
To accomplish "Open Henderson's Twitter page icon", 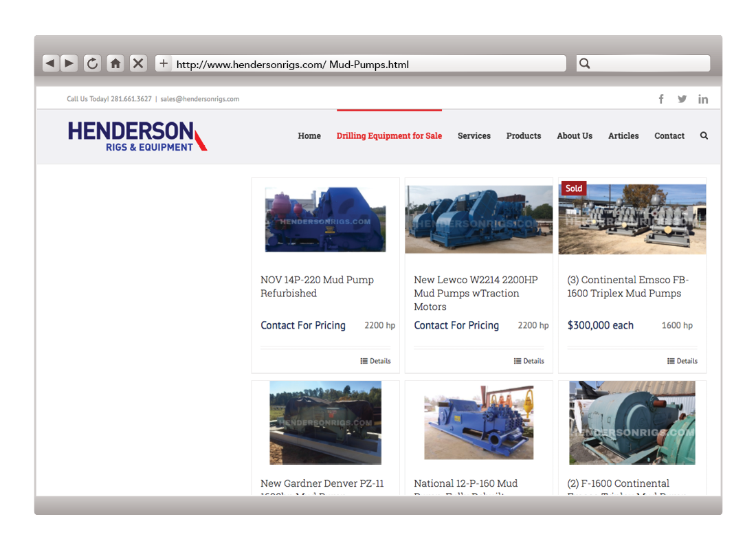I will (x=682, y=99).
